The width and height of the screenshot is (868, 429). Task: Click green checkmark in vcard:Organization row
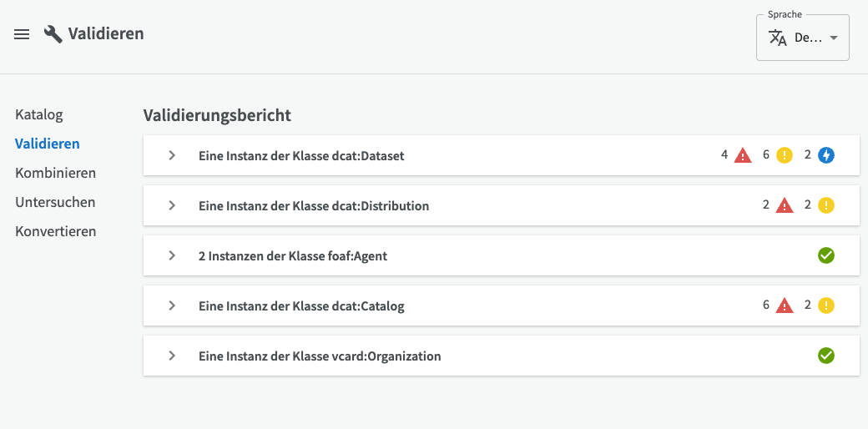click(826, 356)
